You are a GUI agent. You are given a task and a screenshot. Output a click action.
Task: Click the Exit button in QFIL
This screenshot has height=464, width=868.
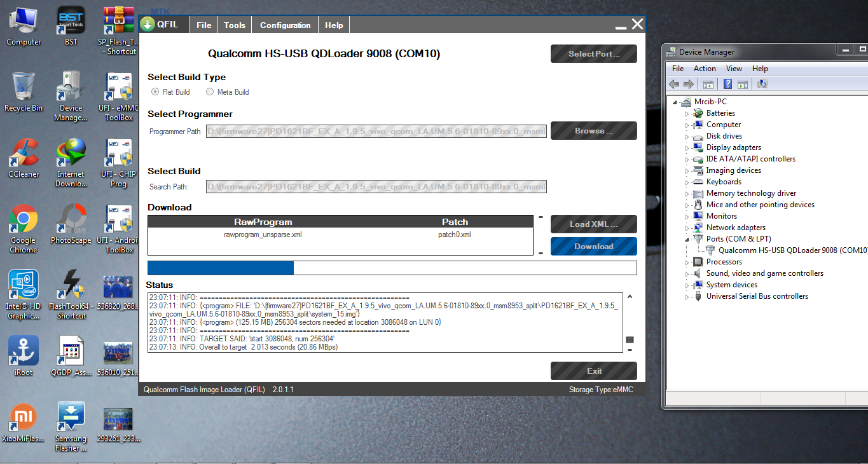tap(594, 371)
